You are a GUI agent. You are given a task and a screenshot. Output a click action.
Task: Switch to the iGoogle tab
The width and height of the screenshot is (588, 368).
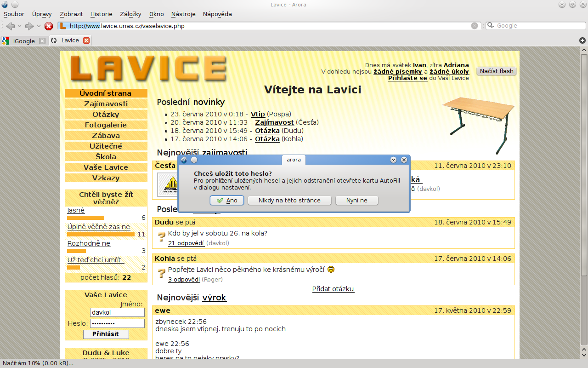pyautogui.click(x=23, y=41)
